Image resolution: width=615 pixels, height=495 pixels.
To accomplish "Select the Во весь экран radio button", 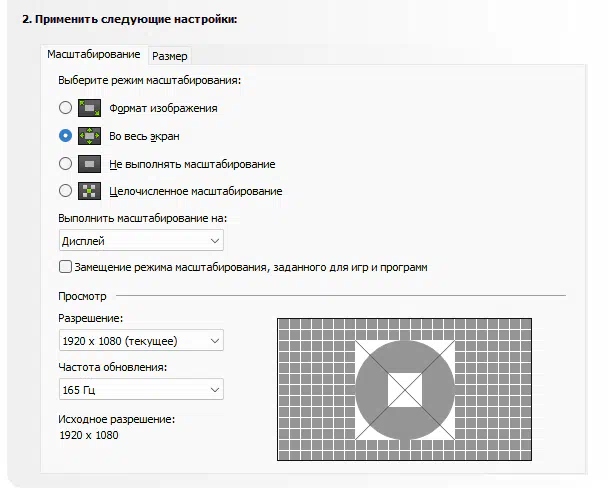I will click(65, 136).
